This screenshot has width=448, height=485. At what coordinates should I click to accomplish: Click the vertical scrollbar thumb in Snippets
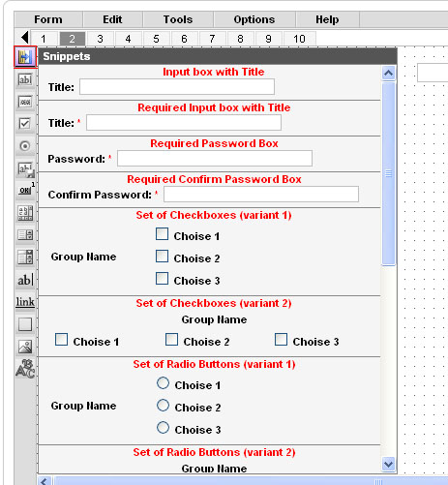[389, 173]
